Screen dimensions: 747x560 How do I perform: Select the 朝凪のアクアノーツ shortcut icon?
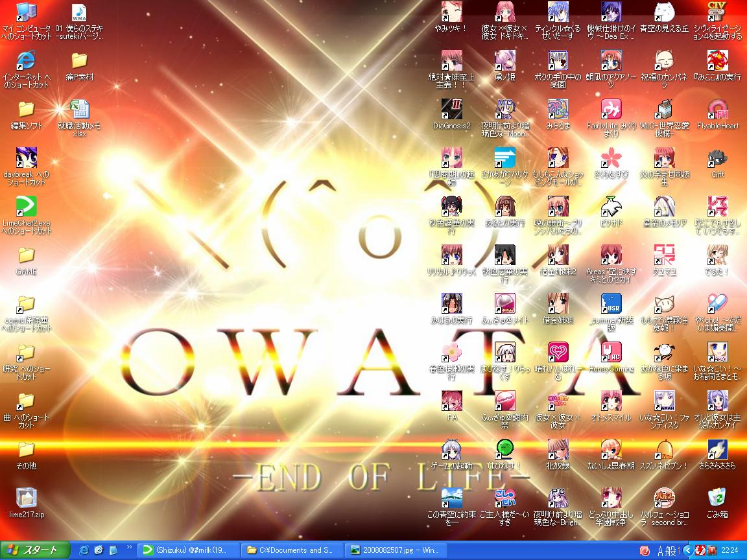pyautogui.click(x=611, y=61)
